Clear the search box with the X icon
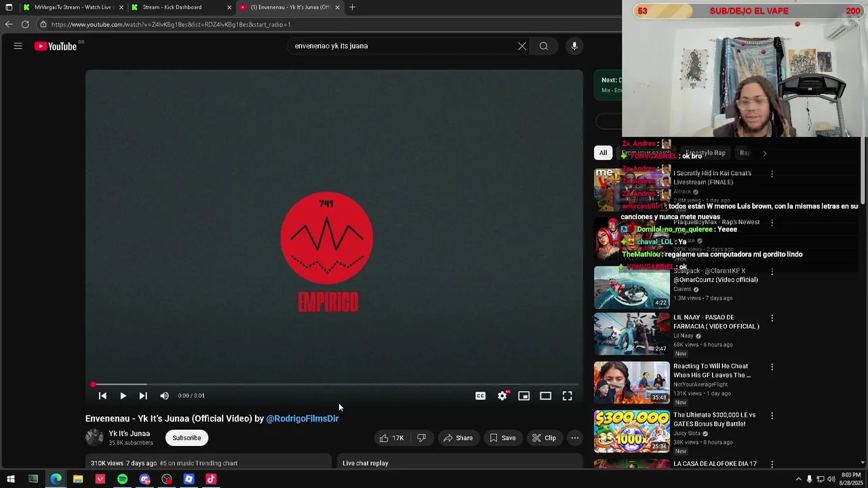 pyautogui.click(x=521, y=46)
